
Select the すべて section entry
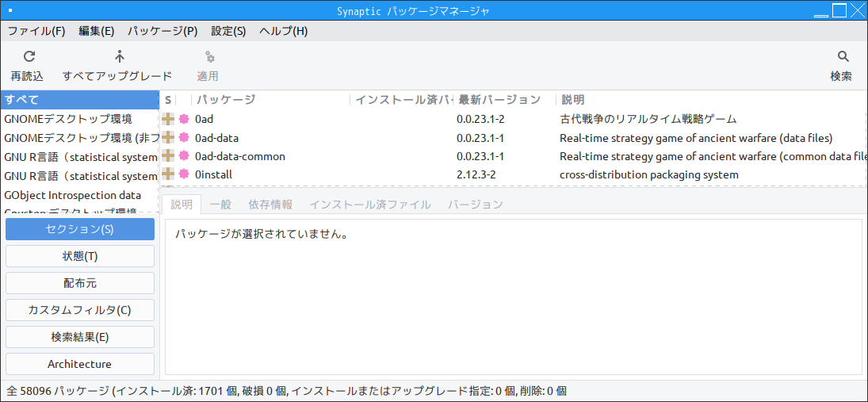click(80, 100)
